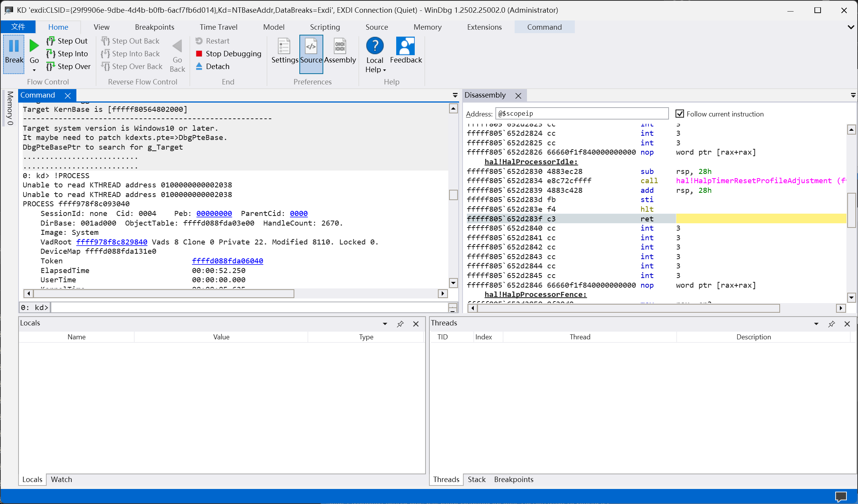Open Locals panel options dropdown
The image size is (858, 504).
click(x=385, y=324)
